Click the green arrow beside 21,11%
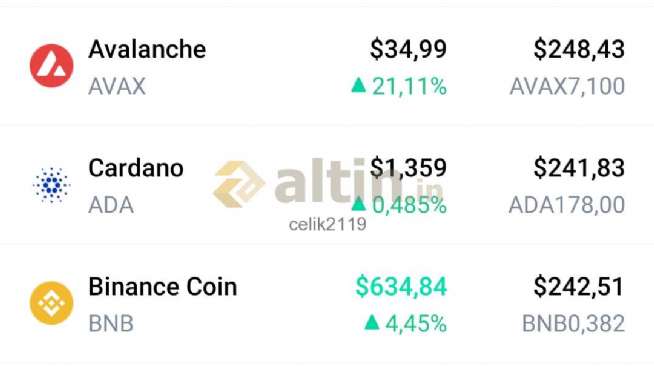The width and height of the screenshot is (654, 366). [359, 85]
